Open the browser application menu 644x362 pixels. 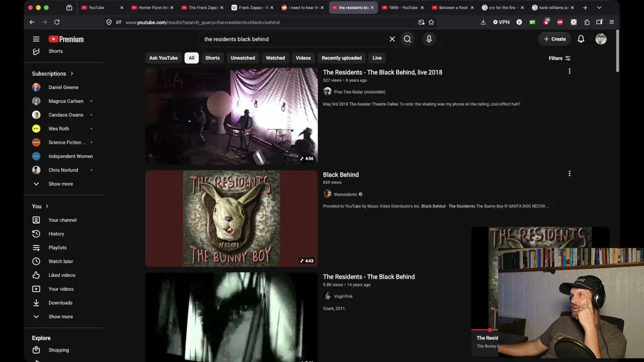coord(611,22)
